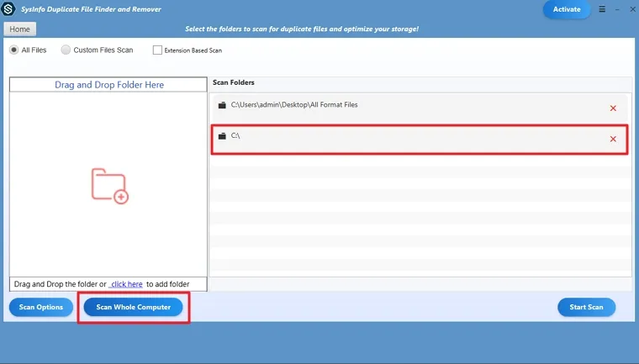Remove the All Format Files folder entry

click(613, 108)
